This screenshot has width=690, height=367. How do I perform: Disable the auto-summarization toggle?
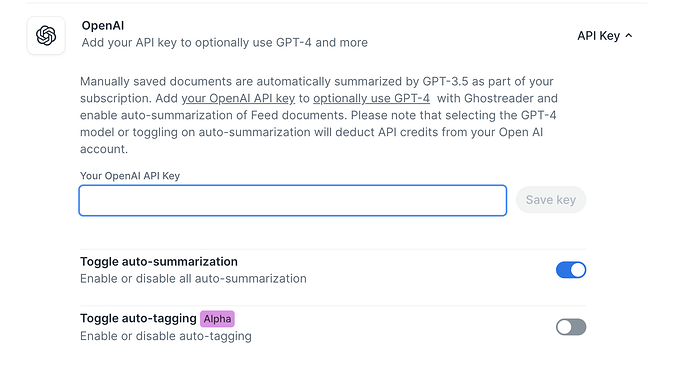point(571,270)
